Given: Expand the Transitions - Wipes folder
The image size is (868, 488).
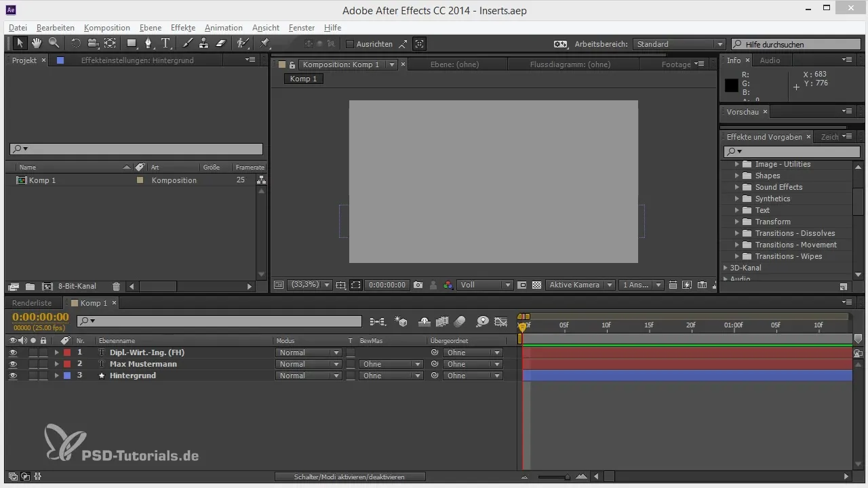Looking at the screenshot, I should [737, 256].
